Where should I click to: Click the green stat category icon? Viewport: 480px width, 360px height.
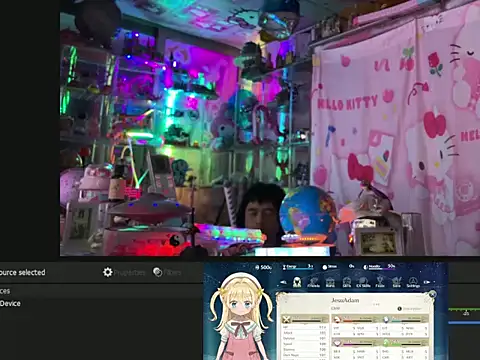[x=386, y=343]
